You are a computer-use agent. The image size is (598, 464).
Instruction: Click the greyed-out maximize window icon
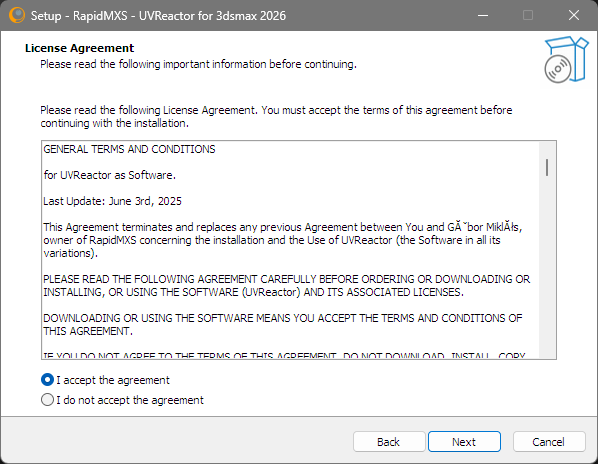(528, 15)
